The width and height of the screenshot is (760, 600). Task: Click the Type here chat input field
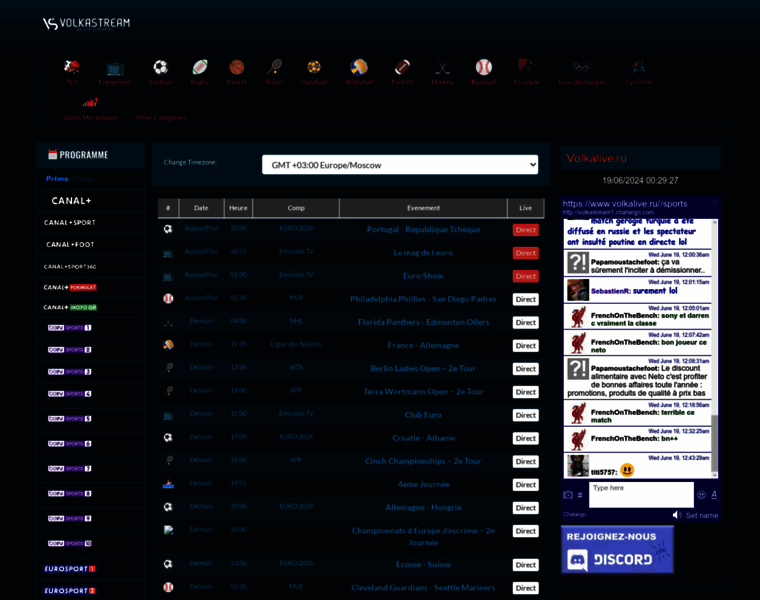(641, 494)
